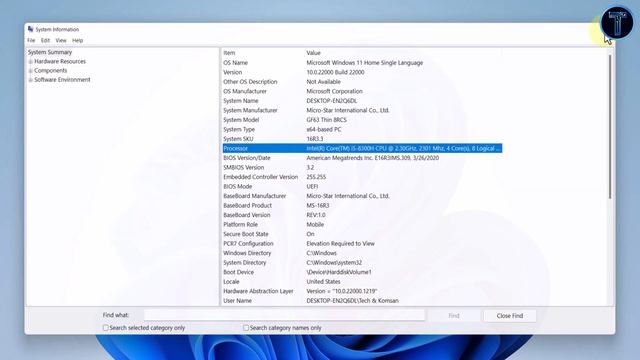Screen dimensions: 640x360
Task: Click the value Microsoft Windows 11 Home Single Language
Action: click(x=364, y=63)
